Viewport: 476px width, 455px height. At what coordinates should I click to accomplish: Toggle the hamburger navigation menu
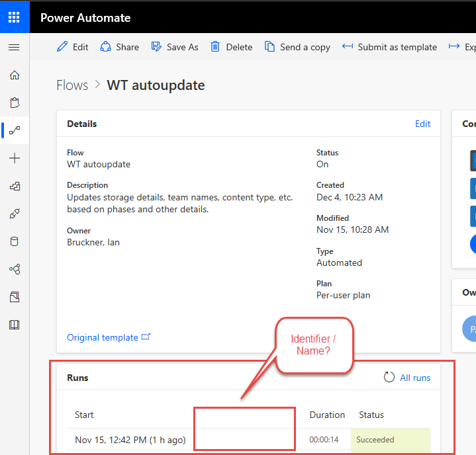14,48
